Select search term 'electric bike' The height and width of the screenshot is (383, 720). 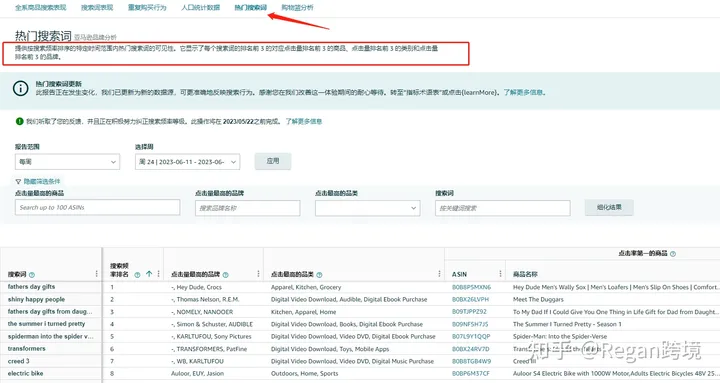click(25, 373)
